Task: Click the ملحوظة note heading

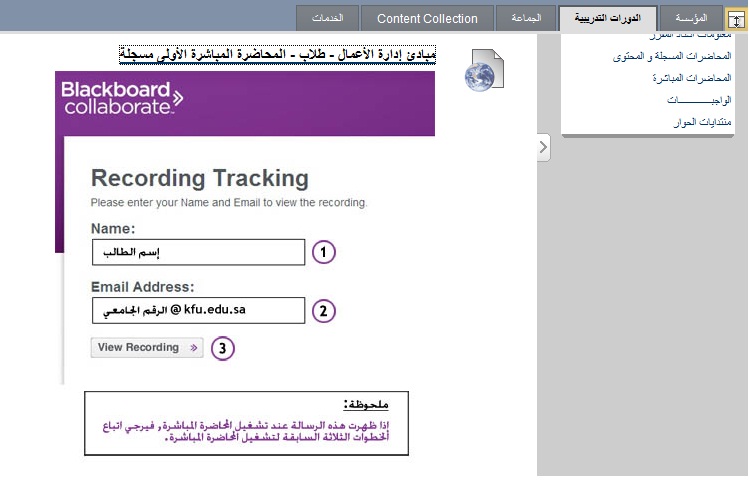Action: (366, 405)
